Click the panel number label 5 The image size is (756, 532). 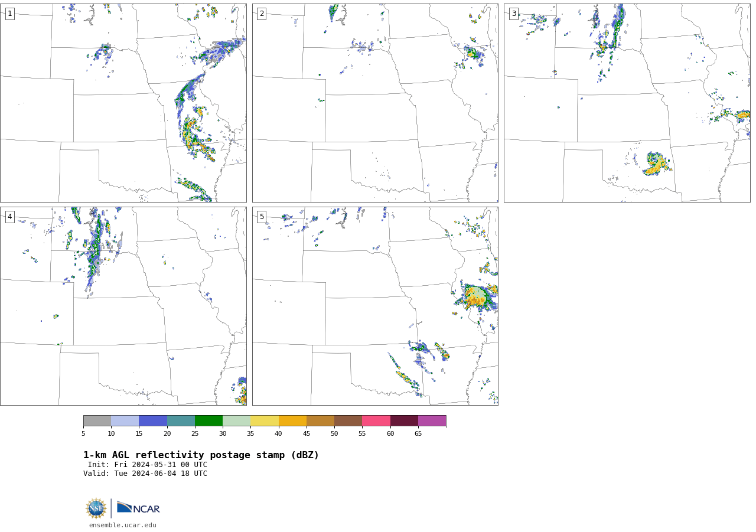click(x=261, y=217)
